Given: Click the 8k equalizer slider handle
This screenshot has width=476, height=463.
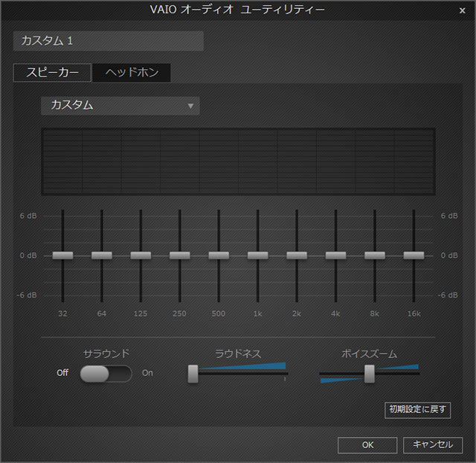Looking at the screenshot, I should pyautogui.click(x=375, y=255).
